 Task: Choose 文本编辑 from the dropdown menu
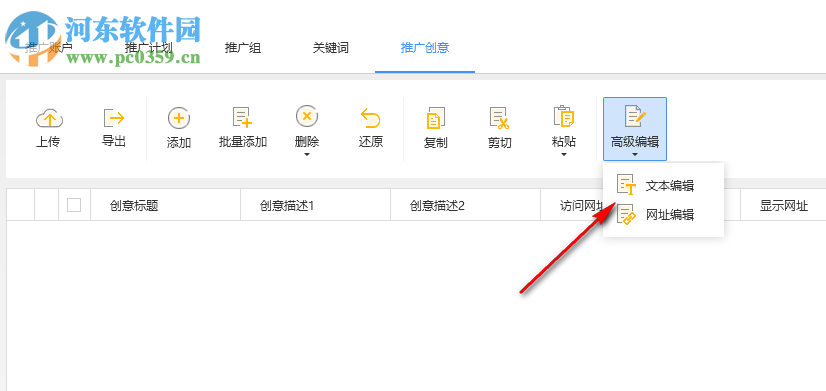click(x=663, y=185)
